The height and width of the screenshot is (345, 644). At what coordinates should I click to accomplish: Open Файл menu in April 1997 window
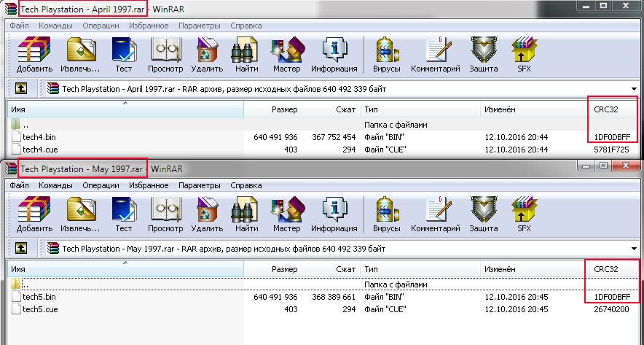pyautogui.click(x=19, y=26)
